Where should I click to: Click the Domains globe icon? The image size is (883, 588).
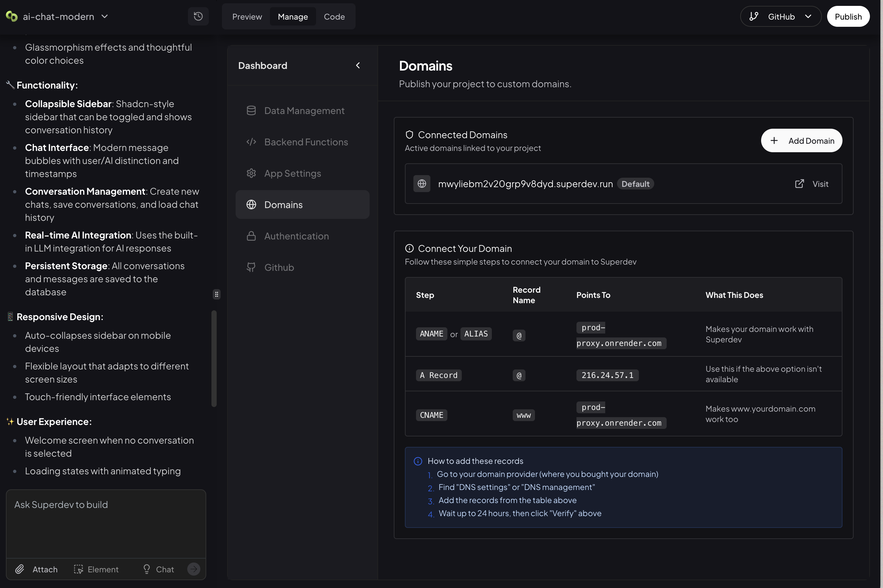251,204
